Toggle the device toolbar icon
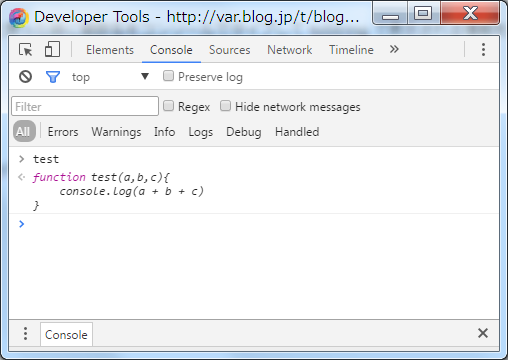Screen dimensions: 508x360 point(52,49)
